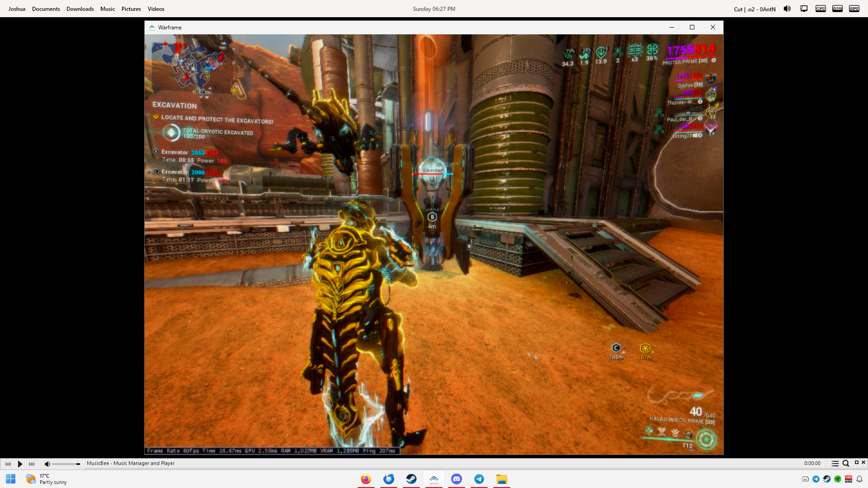
Task: Click the Razer system tray icon
Action: [x=838, y=479]
